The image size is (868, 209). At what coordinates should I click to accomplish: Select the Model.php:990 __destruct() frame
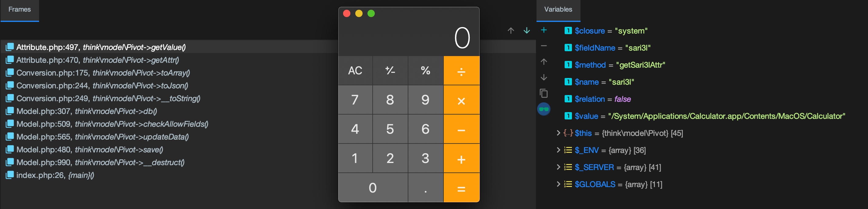(100, 162)
